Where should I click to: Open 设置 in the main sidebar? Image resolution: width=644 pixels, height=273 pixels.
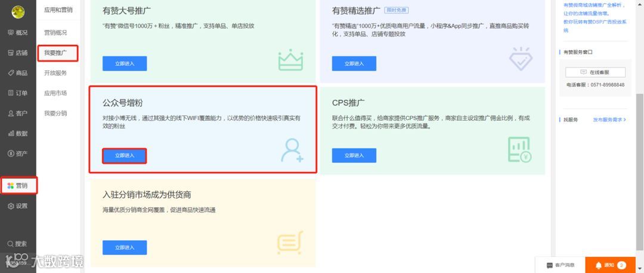point(18,206)
